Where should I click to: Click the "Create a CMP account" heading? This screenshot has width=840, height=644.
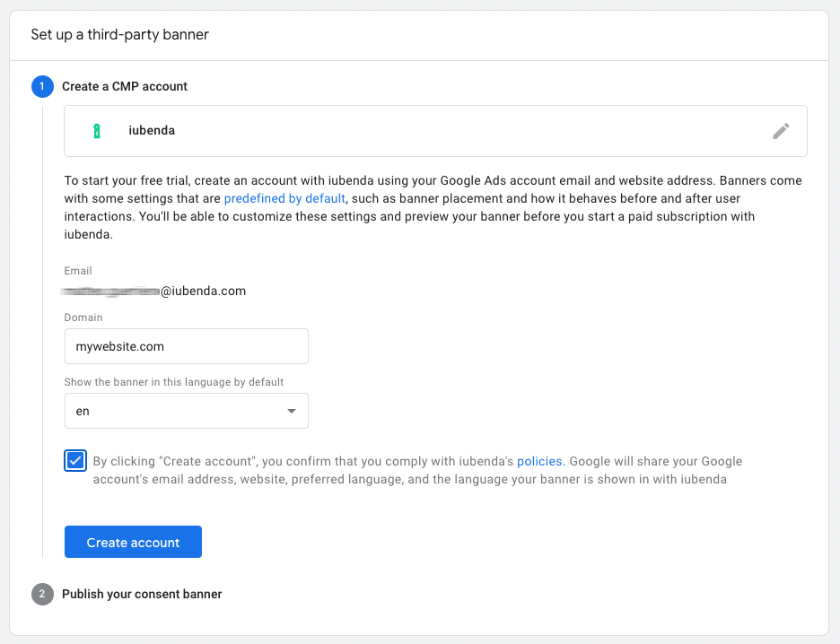tap(124, 86)
